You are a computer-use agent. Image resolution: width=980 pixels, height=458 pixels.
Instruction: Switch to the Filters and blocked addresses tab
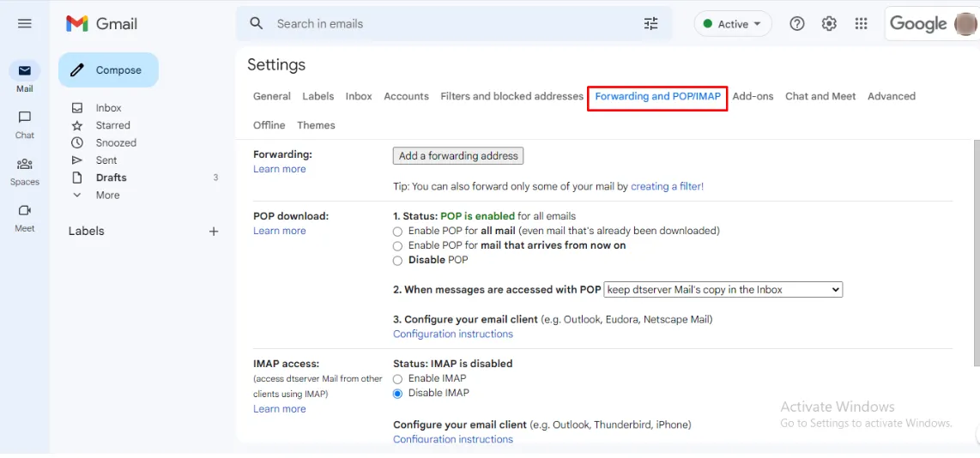[x=511, y=97]
